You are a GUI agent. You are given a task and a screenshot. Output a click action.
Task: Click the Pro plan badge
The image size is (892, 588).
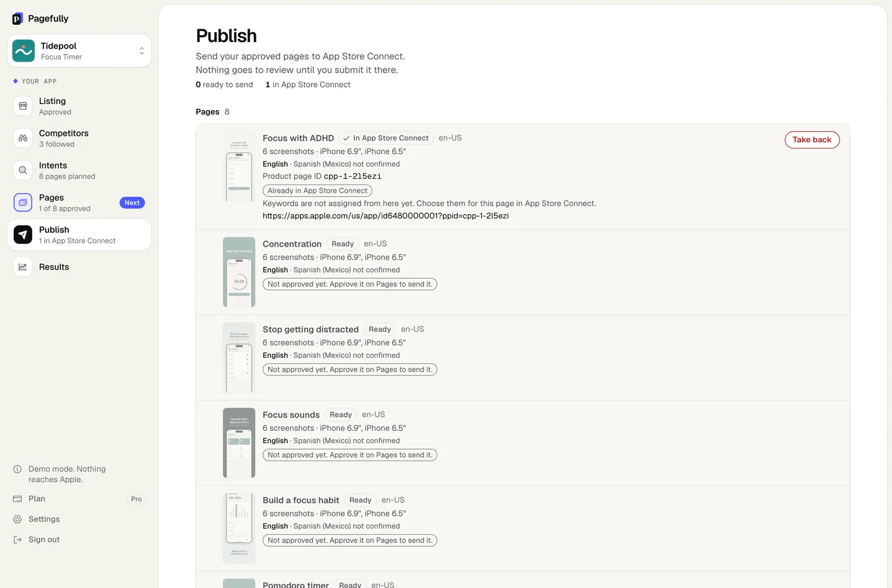coord(136,499)
